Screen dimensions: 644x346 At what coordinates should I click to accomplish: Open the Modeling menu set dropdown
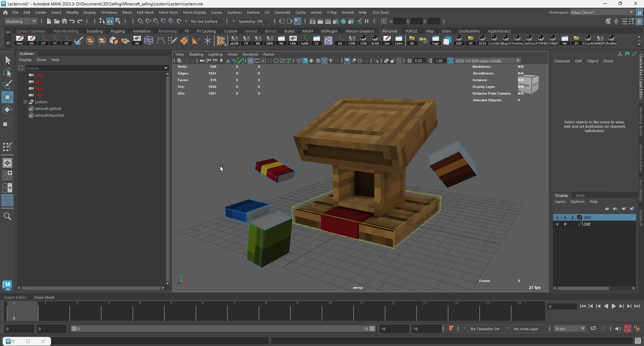pyautogui.click(x=21, y=21)
